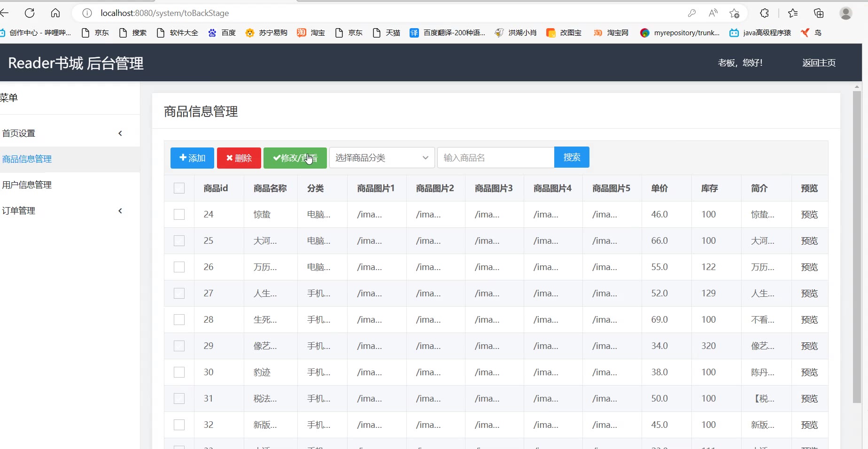Add page to favorites star icon
The width and height of the screenshot is (868, 449).
pos(734,13)
